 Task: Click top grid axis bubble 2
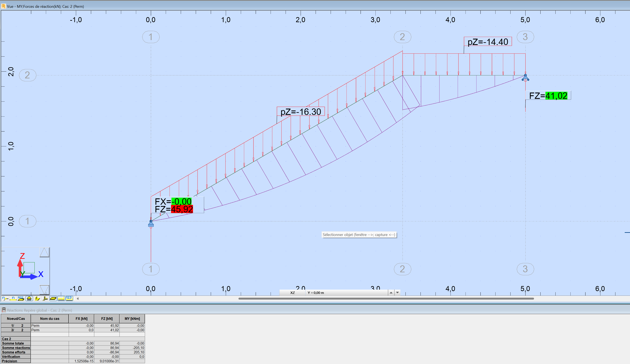402,37
